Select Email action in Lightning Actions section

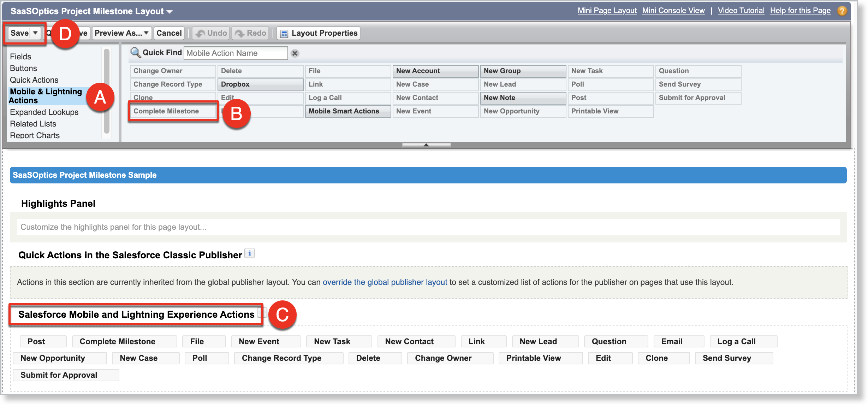[679, 341]
